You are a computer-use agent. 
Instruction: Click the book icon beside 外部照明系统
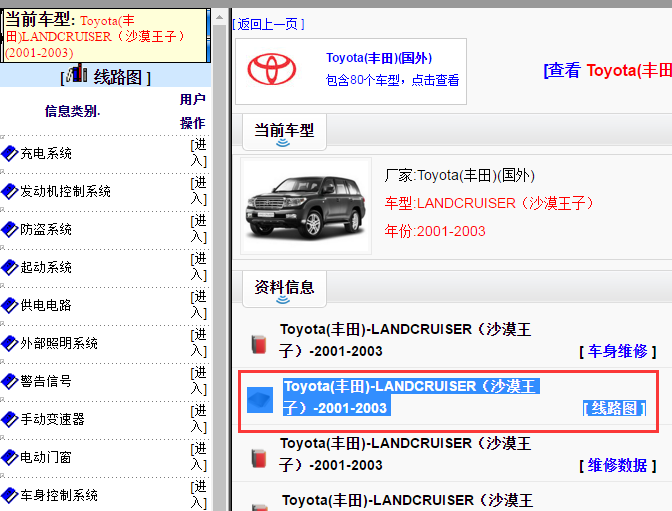(9, 343)
